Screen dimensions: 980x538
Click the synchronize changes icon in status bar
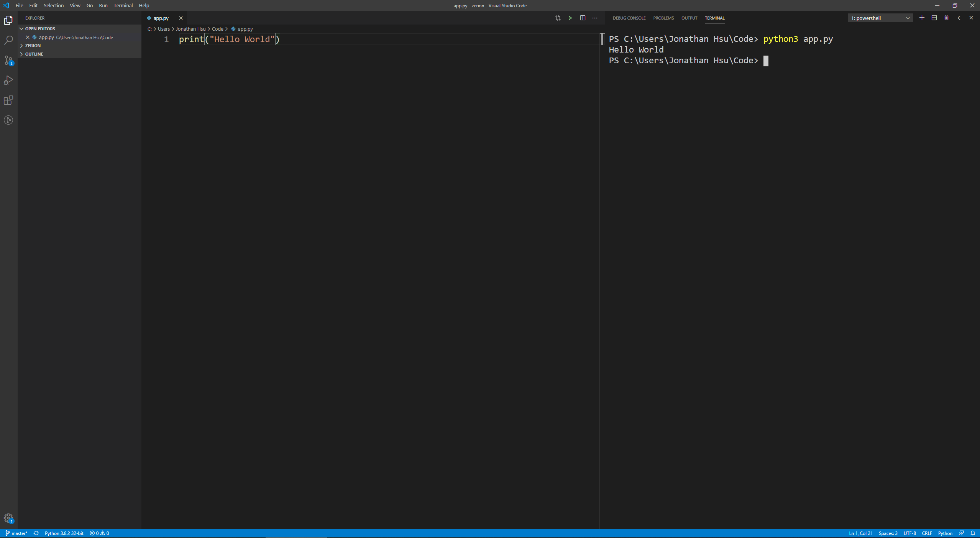pos(36,533)
